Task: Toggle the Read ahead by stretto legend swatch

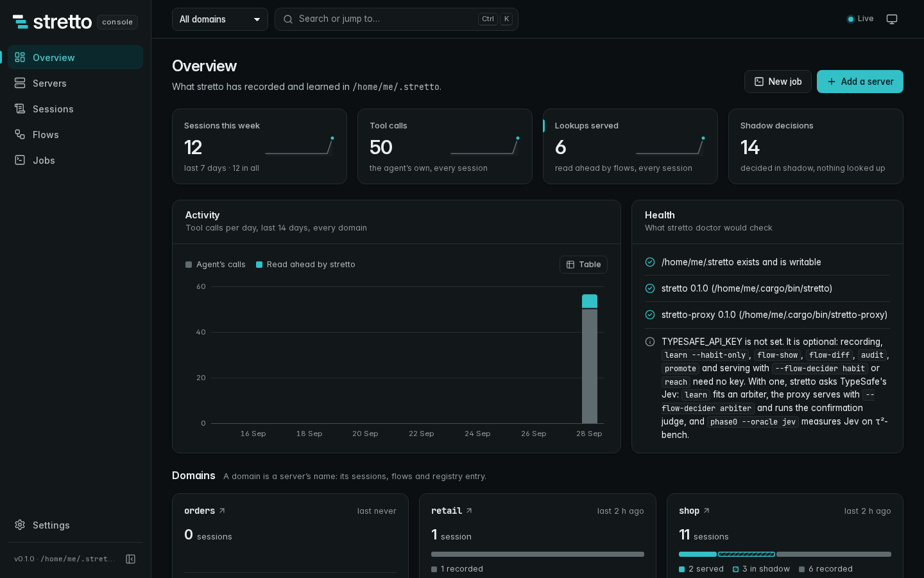Action: tap(259, 265)
